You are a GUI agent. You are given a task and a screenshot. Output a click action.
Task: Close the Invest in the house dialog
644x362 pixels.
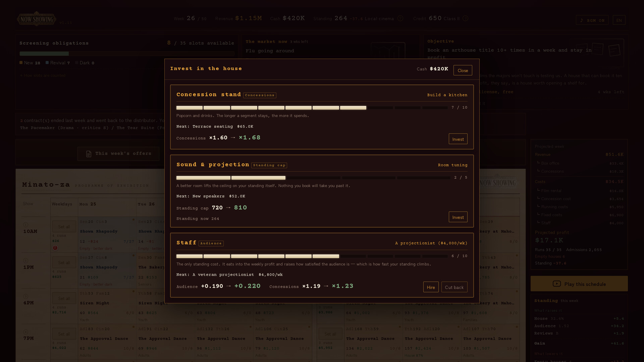pos(463,70)
